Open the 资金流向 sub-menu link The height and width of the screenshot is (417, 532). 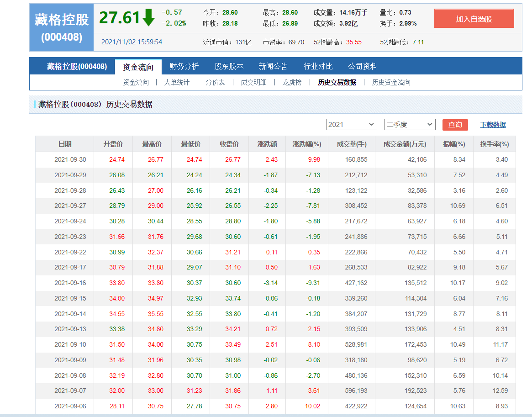pyautogui.click(x=136, y=82)
